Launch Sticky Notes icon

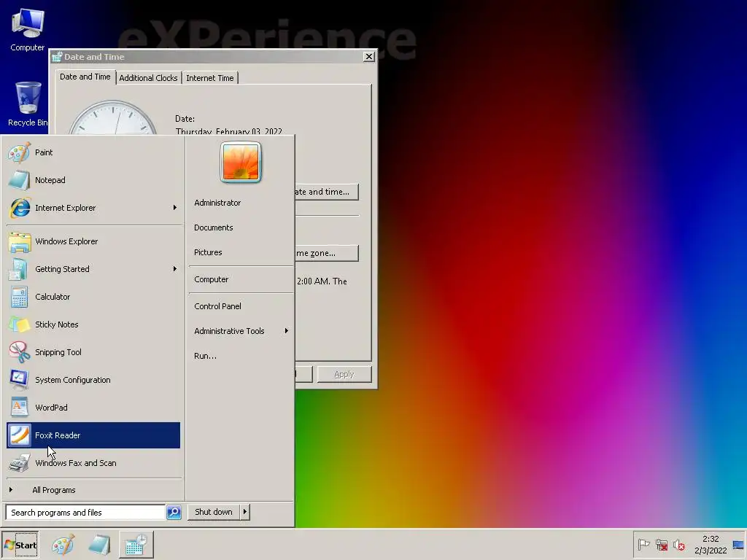[19, 324]
